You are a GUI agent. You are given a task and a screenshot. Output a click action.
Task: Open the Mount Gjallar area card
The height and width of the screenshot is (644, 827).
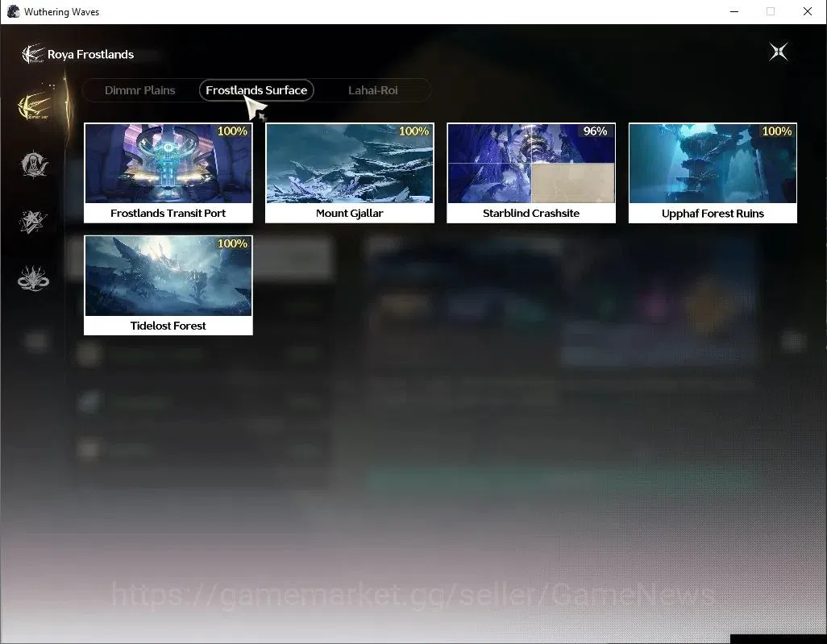[x=350, y=173]
